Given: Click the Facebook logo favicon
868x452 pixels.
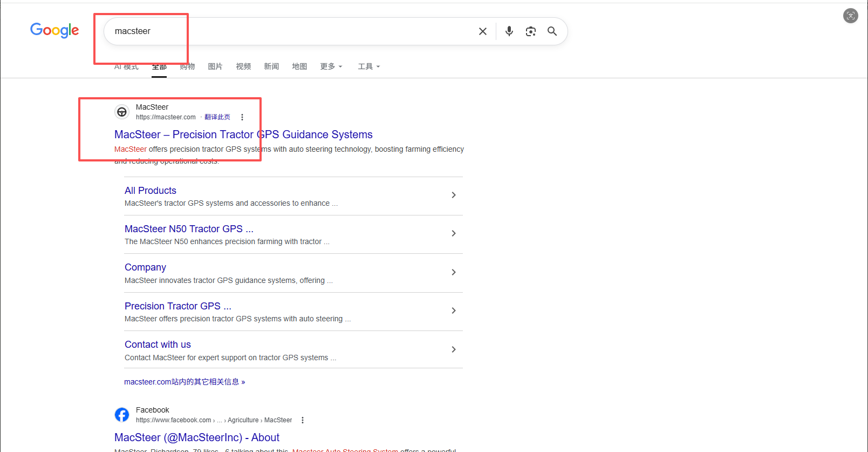Looking at the screenshot, I should (122, 415).
